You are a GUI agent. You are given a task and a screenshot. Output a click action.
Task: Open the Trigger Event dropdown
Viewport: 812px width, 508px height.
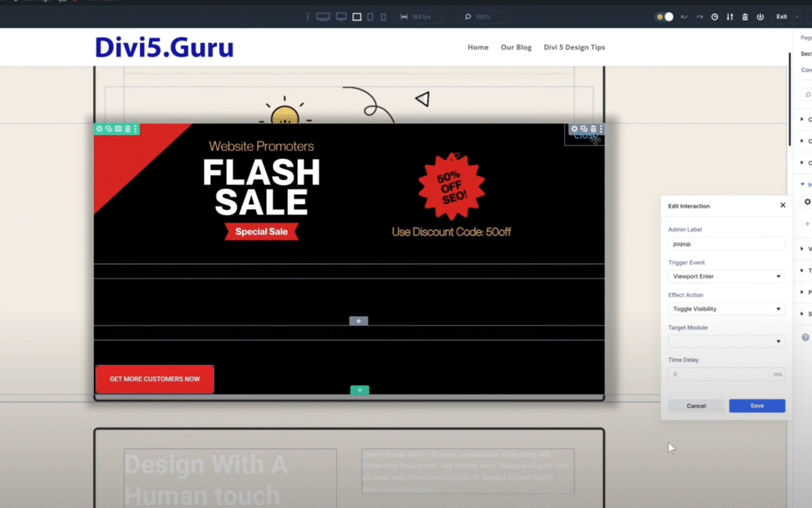726,276
